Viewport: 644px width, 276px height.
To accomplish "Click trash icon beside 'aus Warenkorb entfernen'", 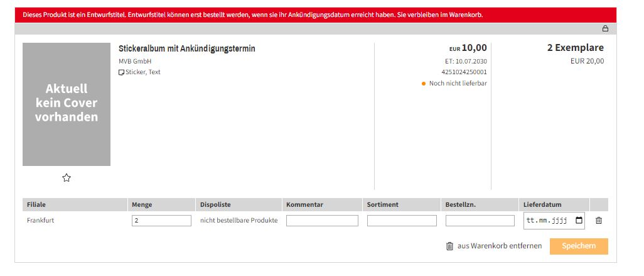I will 449,246.
